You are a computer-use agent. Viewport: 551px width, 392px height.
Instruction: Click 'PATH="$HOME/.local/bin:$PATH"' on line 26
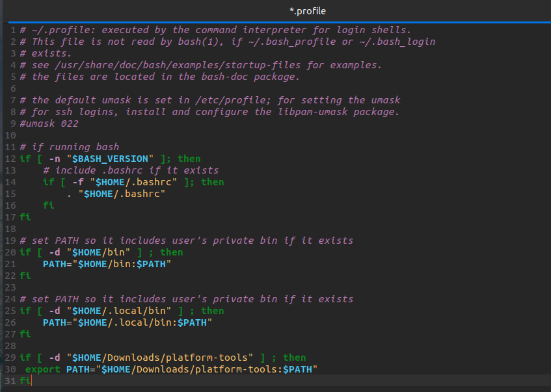pyautogui.click(x=128, y=322)
